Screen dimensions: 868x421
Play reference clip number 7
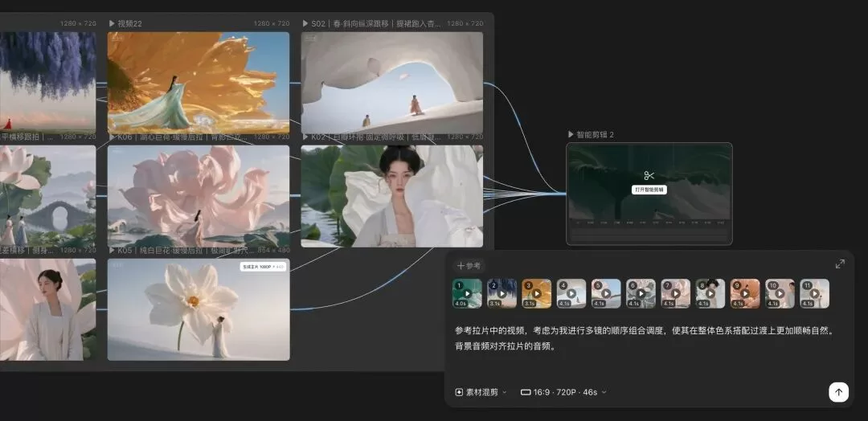[675, 293]
